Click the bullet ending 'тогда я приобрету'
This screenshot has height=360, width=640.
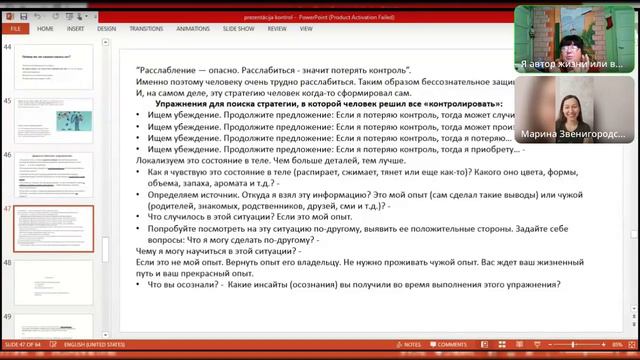336,149
